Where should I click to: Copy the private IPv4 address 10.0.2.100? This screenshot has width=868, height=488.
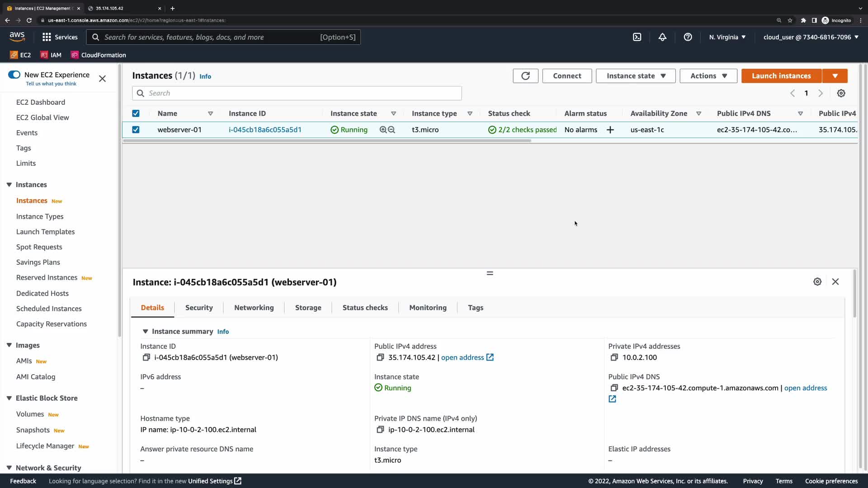point(614,357)
